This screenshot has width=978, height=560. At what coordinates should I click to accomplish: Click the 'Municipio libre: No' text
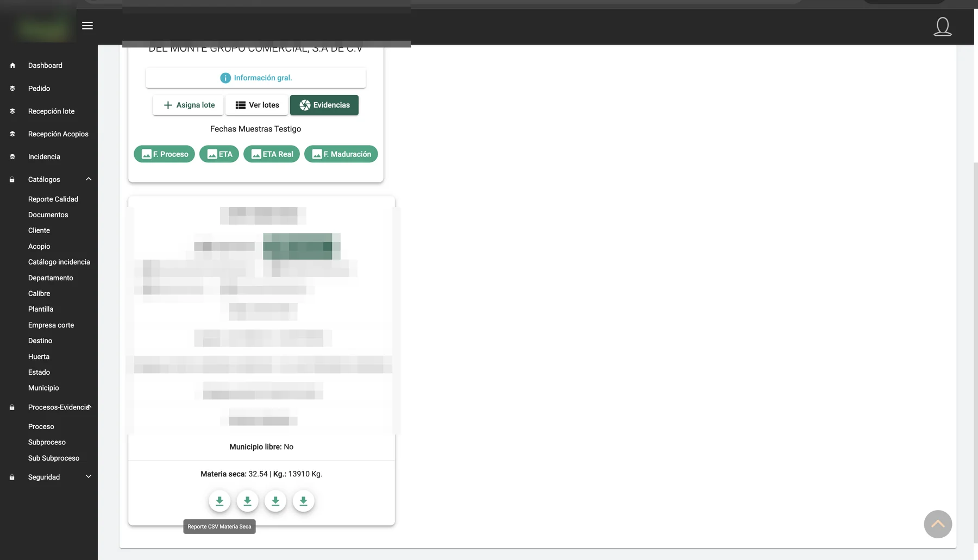tap(261, 447)
